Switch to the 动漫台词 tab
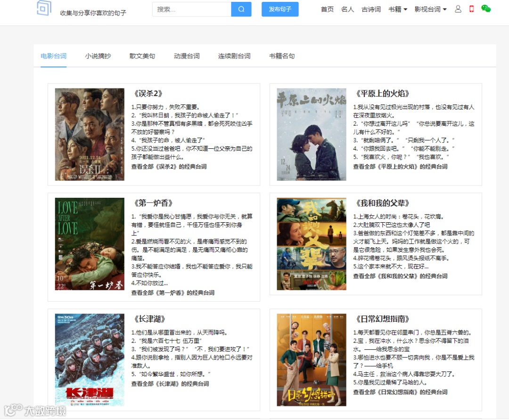509x420 pixels. click(187, 56)
